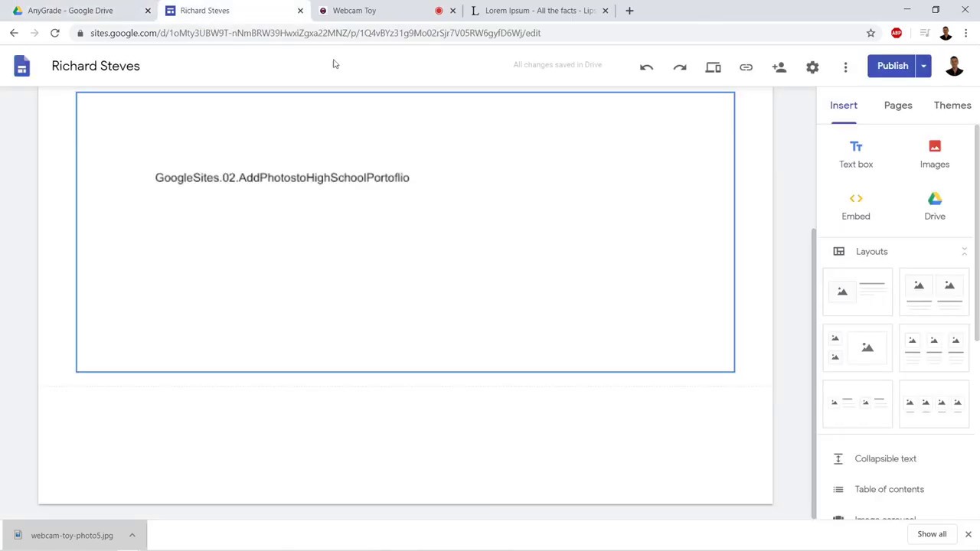Close the downloads bar
980x551 pixels.
[x=968, y=534]
